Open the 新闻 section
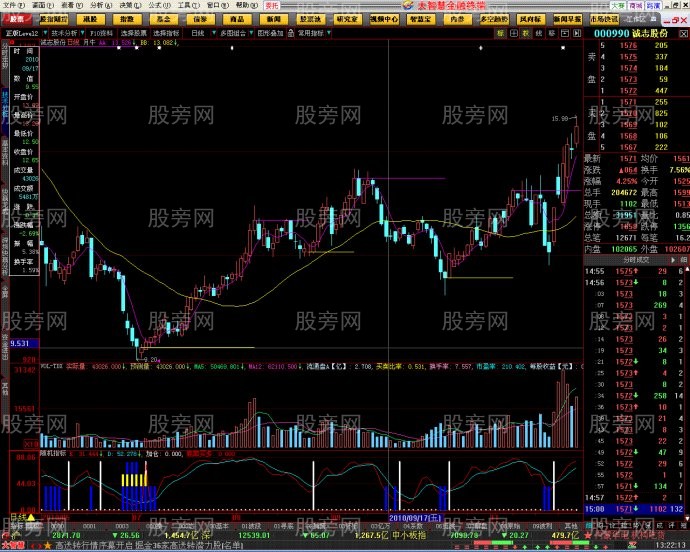The height and width of the screenshot is (552, 690). click(274, 19)
